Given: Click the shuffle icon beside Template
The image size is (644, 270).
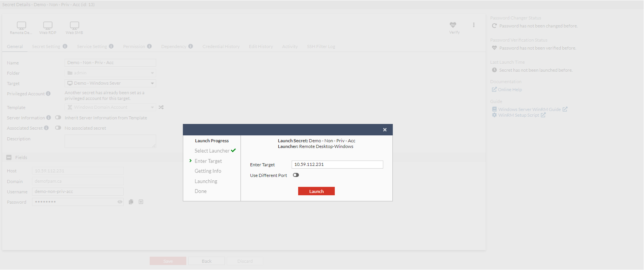Looking at the screenshot, I should pyautogui.click(x=161, y=107).
